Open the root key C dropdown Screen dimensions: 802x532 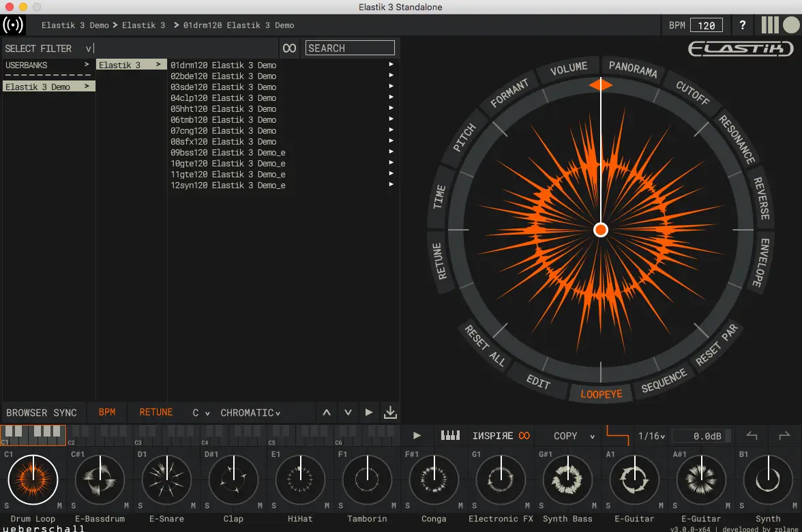point(201,413)
